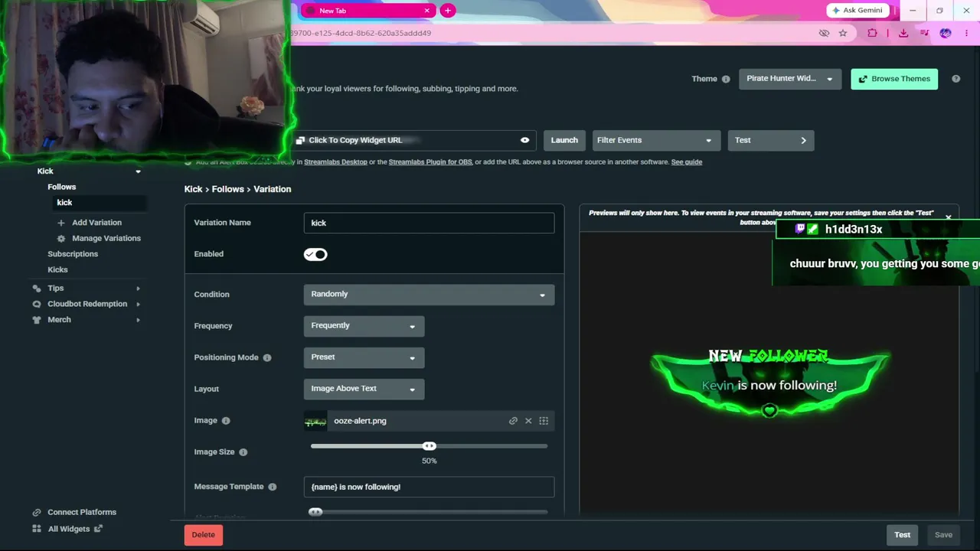
Task: Click the gear icon for Manage Variations
Action: pyautogui.click(x=61, y=239)
